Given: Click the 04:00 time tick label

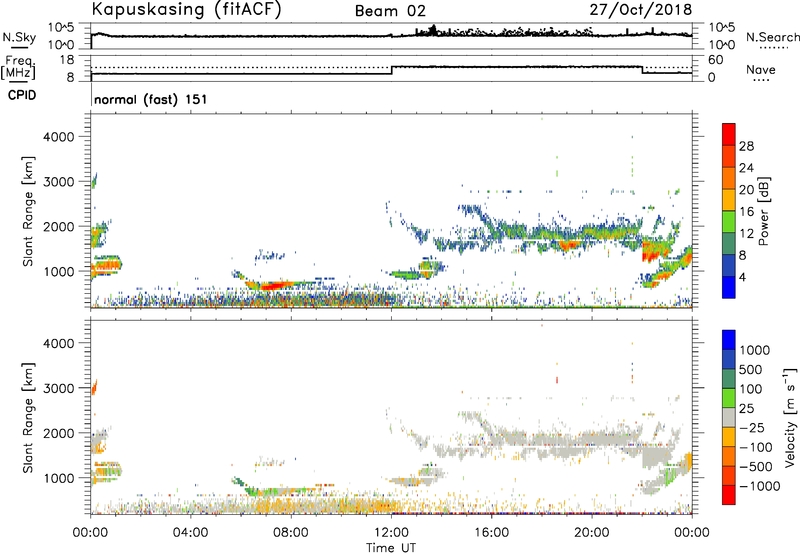Looking at the screenshot, I should (190, 533).
